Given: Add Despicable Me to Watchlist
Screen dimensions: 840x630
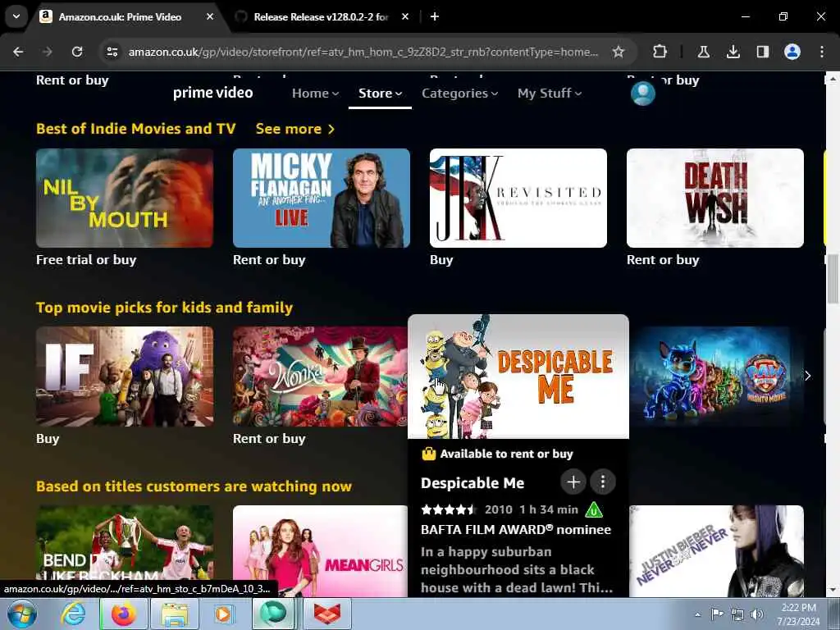Looking at the screenshot, I should pyautogui.click(x=573, y=482).
